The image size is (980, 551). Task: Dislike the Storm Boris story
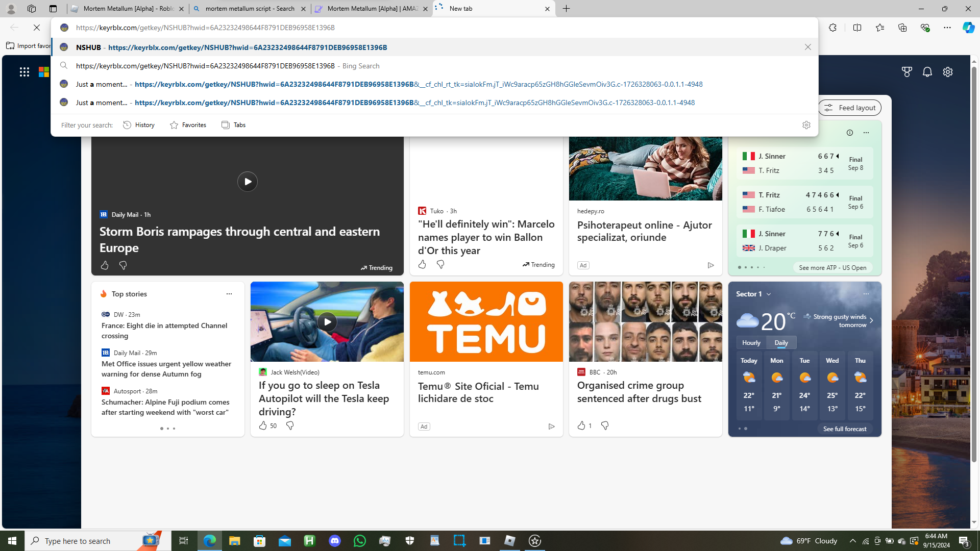(x=122, y=265)
